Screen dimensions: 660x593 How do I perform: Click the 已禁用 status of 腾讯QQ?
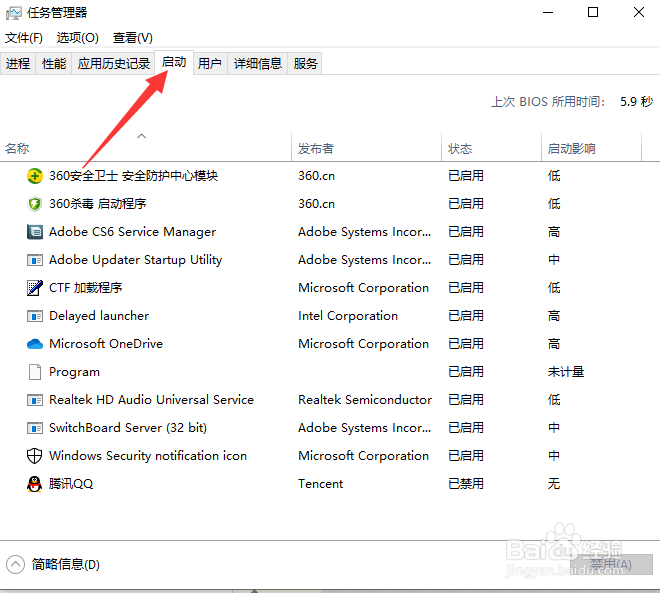point(466,484)
